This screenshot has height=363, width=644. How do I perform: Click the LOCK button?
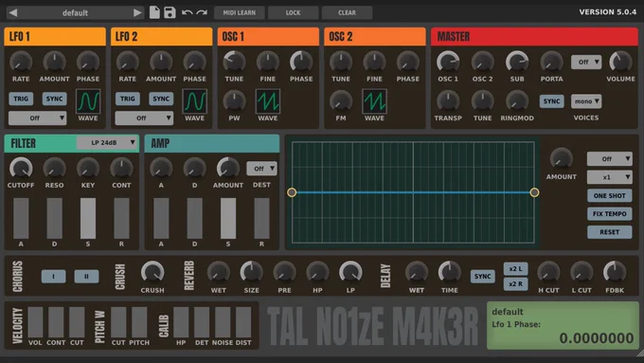click(293, 12)
